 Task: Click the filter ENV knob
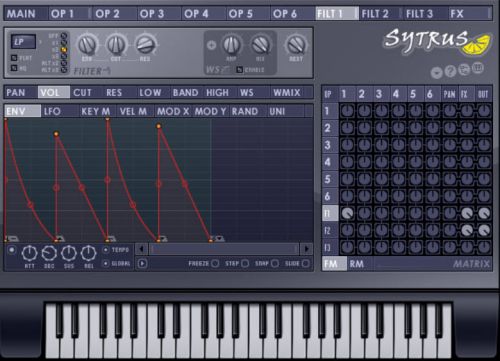(x=87, y=45)
